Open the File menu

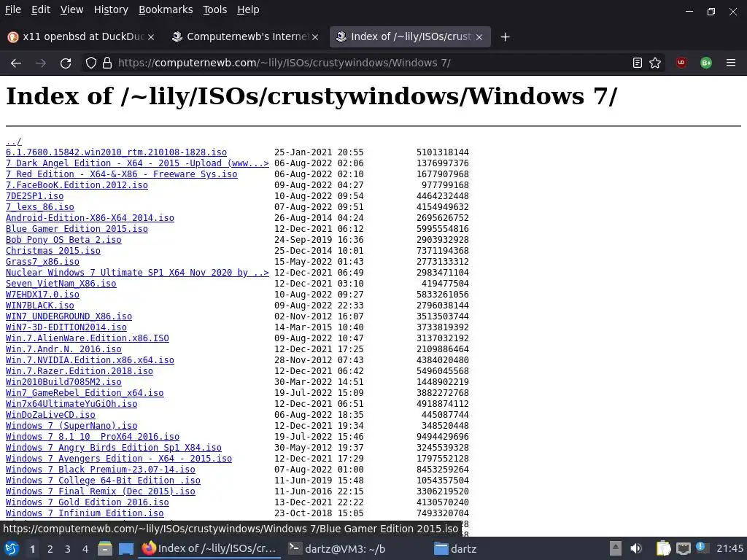click(13, 9)
